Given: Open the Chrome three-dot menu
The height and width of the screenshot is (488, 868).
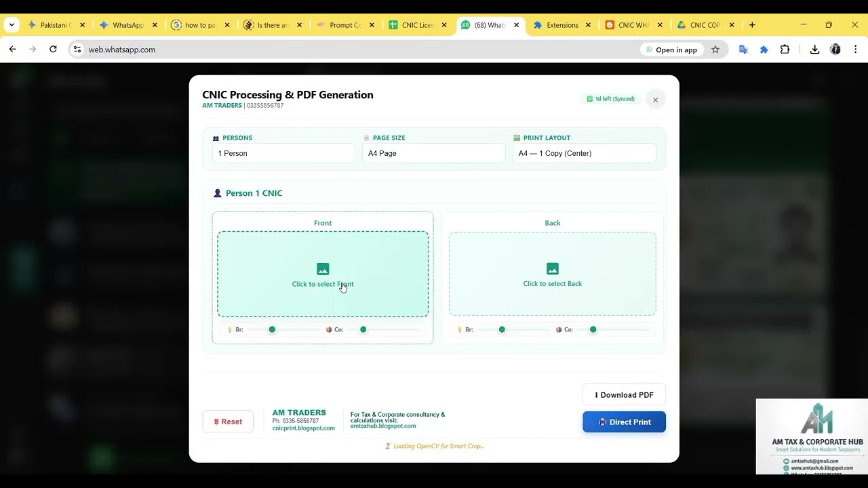Looking at the screenshot, I should point(855,49).
